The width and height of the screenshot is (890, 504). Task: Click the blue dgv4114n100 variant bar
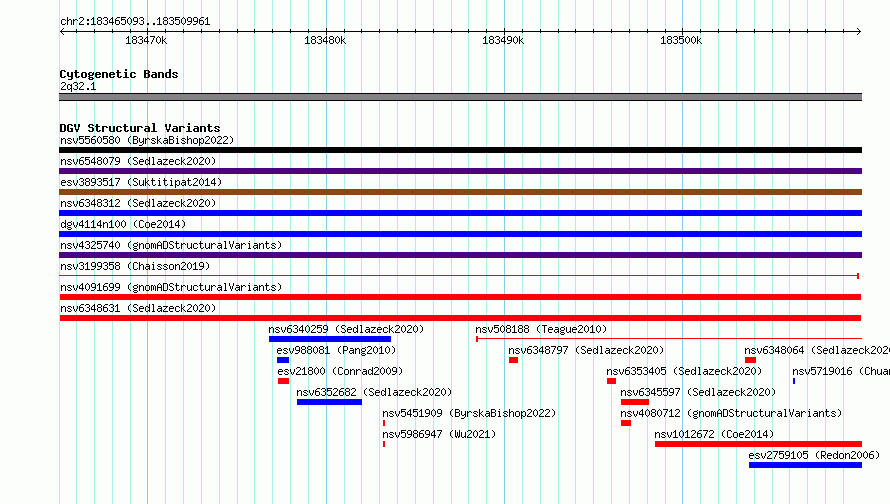tap(460, 234)
